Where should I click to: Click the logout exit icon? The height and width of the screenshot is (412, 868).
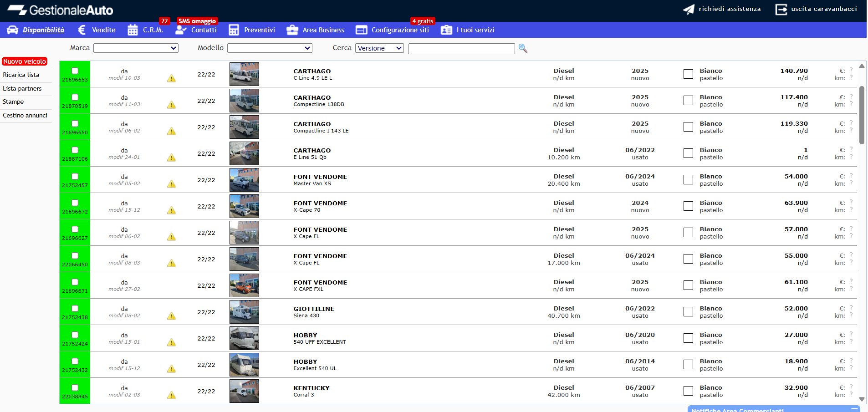click(781, 9)
